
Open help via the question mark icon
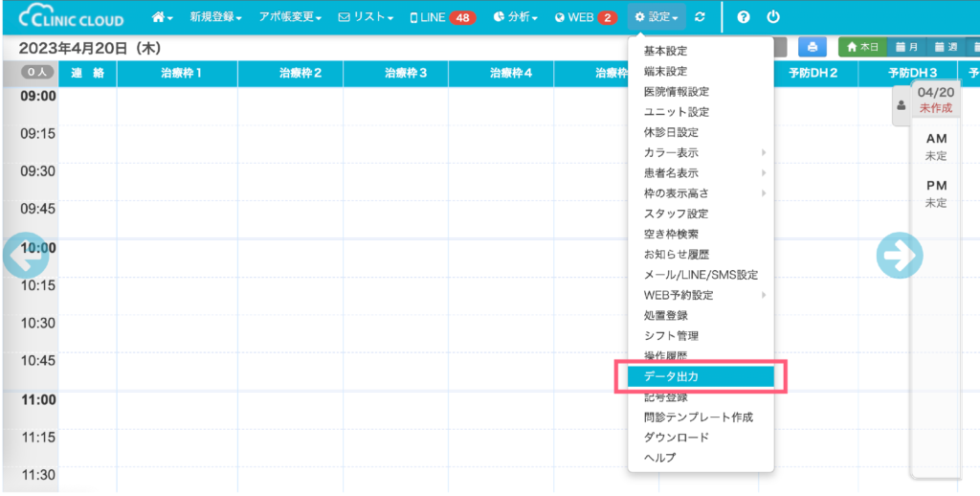pyautogui.click(x=744, y=17)
